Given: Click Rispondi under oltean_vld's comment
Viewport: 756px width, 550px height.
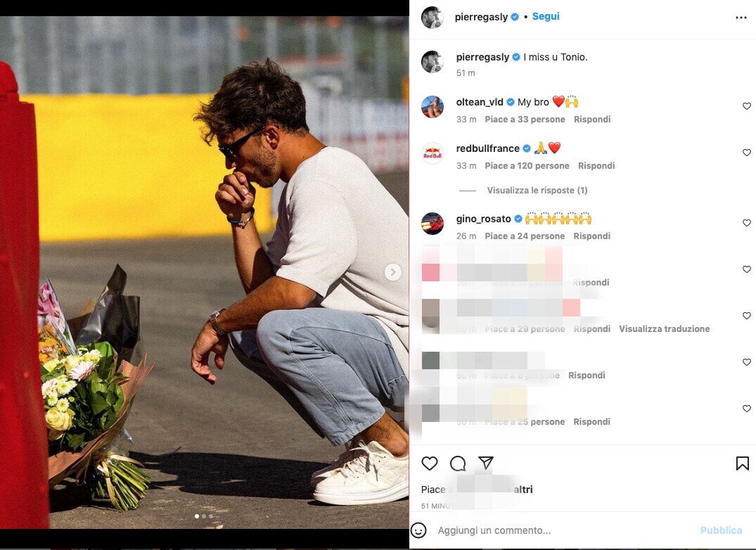Looking at the screenshot, I should coord(592,119).
